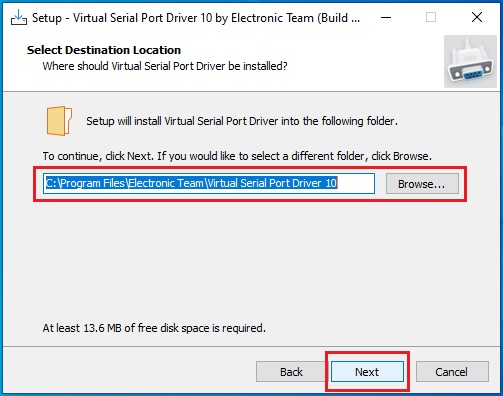The image size is (503, 396).
Task: Open the Browse folder dialog
Action: pos(422,184)
